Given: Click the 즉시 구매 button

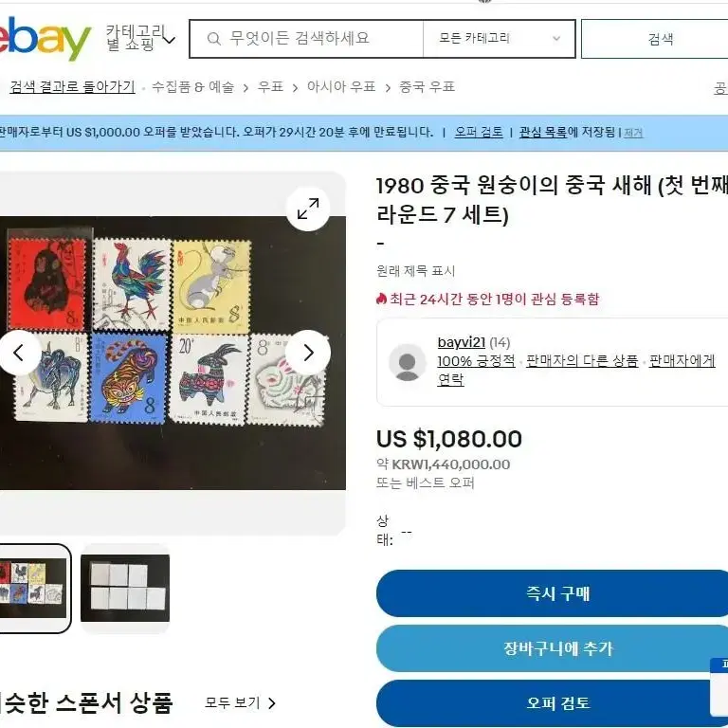Looking at the screenshot, I should 557,593.
